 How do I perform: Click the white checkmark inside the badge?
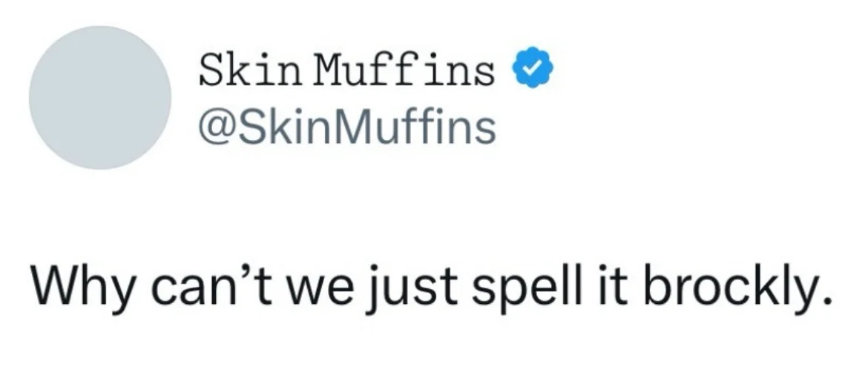click(x=532, y=67)
